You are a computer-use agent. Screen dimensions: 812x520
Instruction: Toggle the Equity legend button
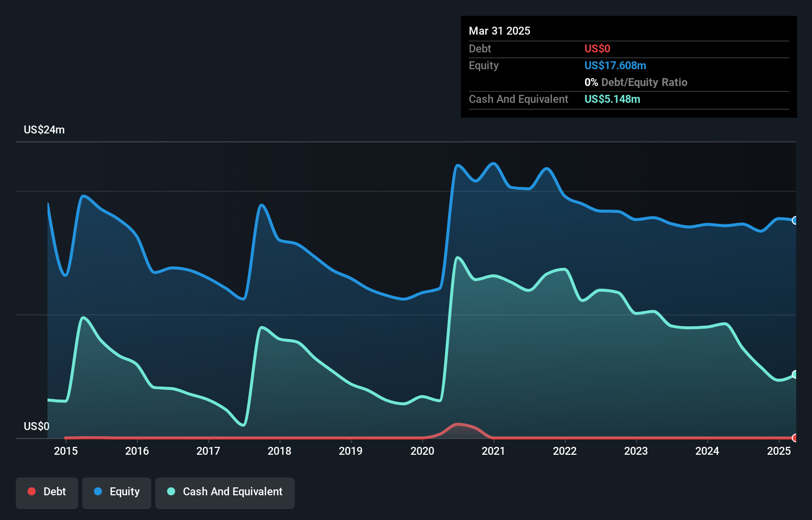pos(117,493)
